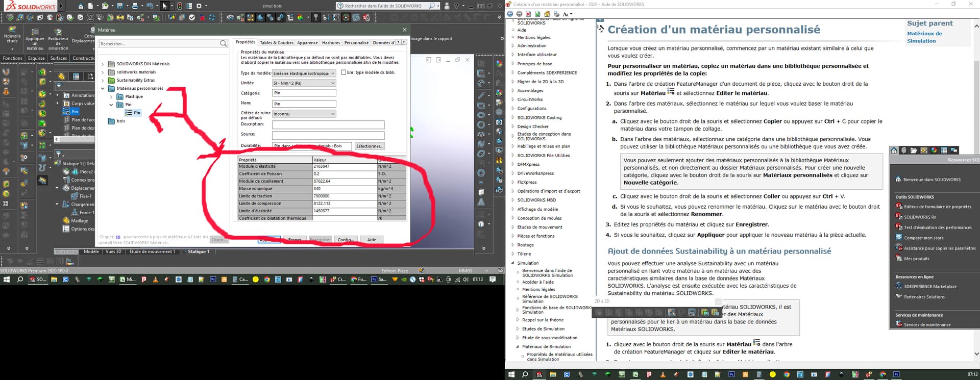980x380 pixels.
Task: Open the Esquisse command tab
Action: click(x=36, y=58)
